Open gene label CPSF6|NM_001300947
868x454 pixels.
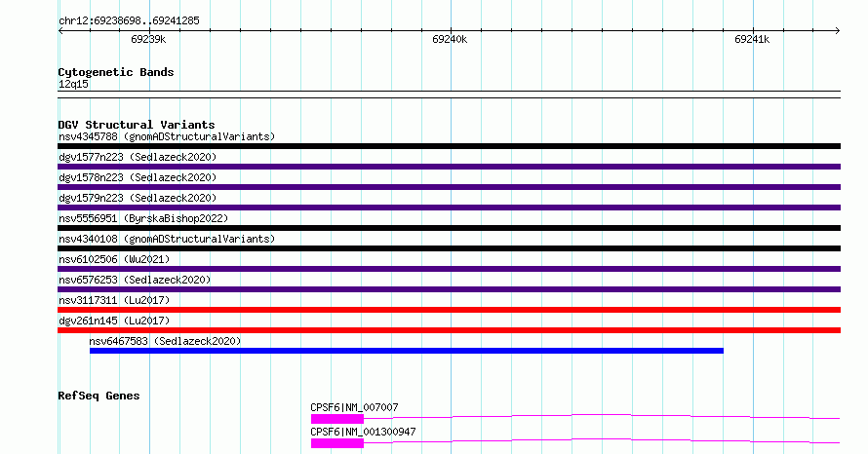pyautogui.click(x=363, y=432)
